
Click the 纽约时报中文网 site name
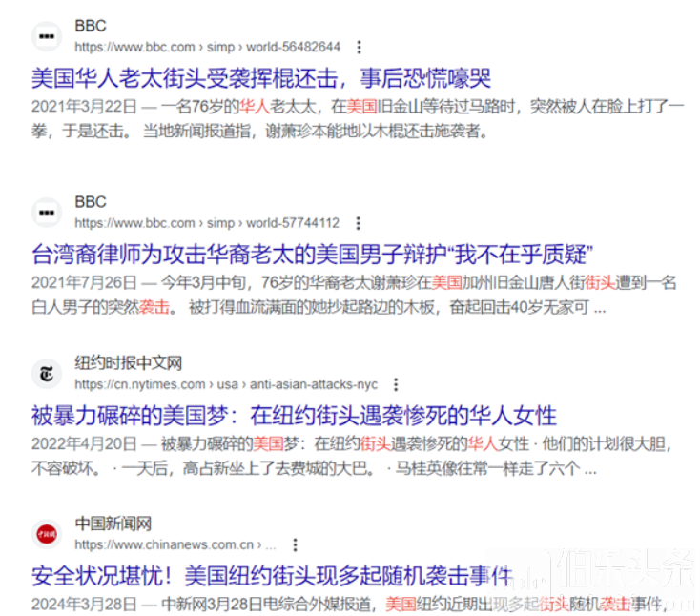pos(129,363)
